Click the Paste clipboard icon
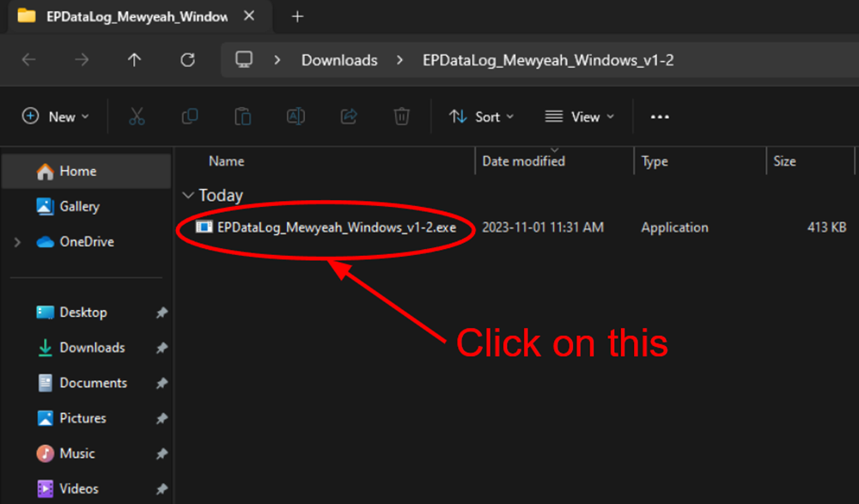 [x=243, y=117]
